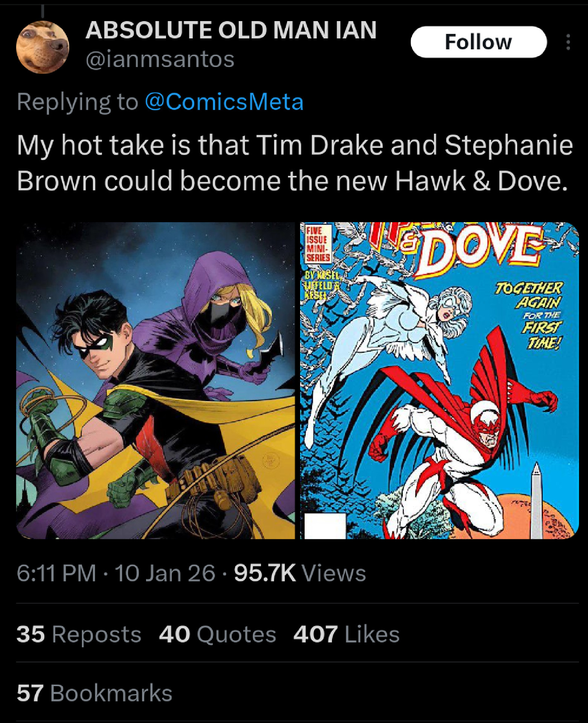Click the dog profile avatar
The image size is (588, 723).
click(43, 47)
